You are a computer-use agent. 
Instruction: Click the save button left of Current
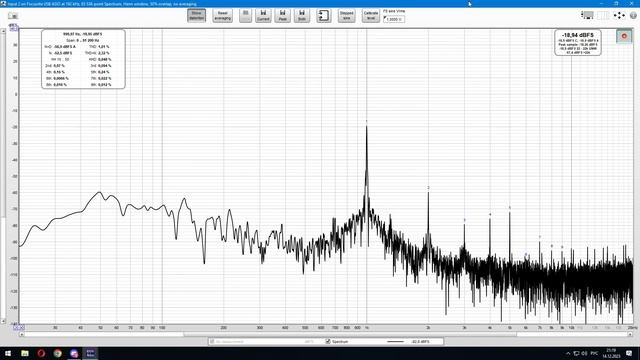click(245, 16)
